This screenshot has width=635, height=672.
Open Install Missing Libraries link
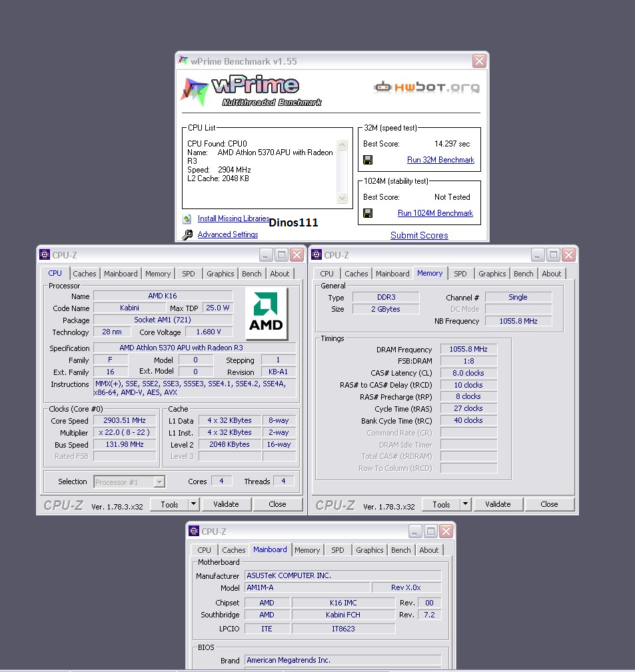[233, 218]
